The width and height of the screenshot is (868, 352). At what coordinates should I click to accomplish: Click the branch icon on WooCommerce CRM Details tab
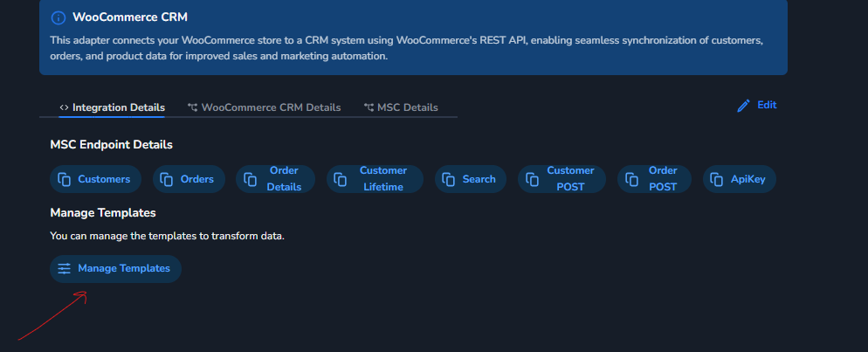tap(193, 107)
